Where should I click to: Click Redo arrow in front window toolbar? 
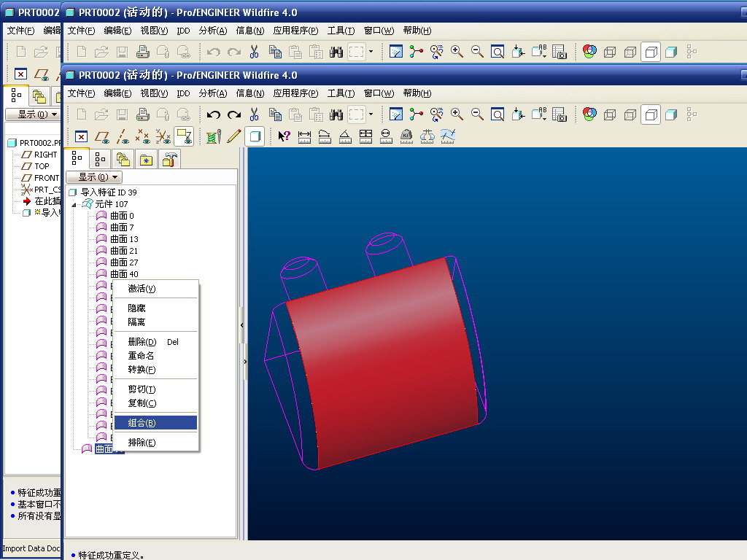pos(234,114)
